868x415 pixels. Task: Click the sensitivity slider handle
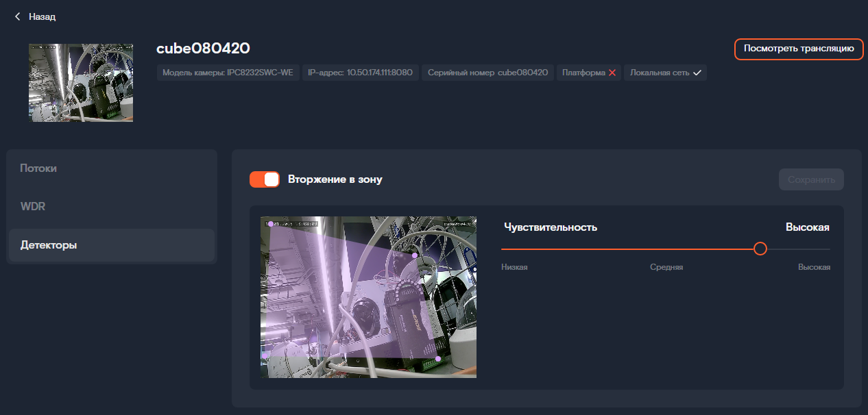tap(760, 249)
